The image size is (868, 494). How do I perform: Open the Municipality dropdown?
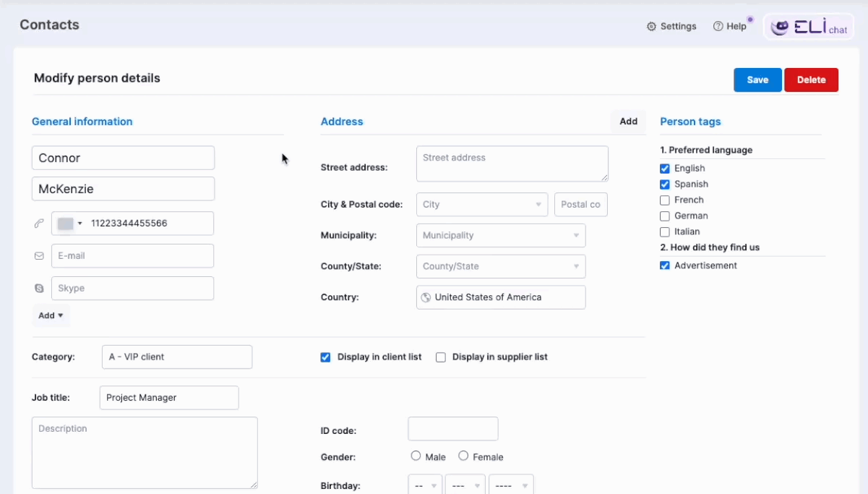coord(501,235)
